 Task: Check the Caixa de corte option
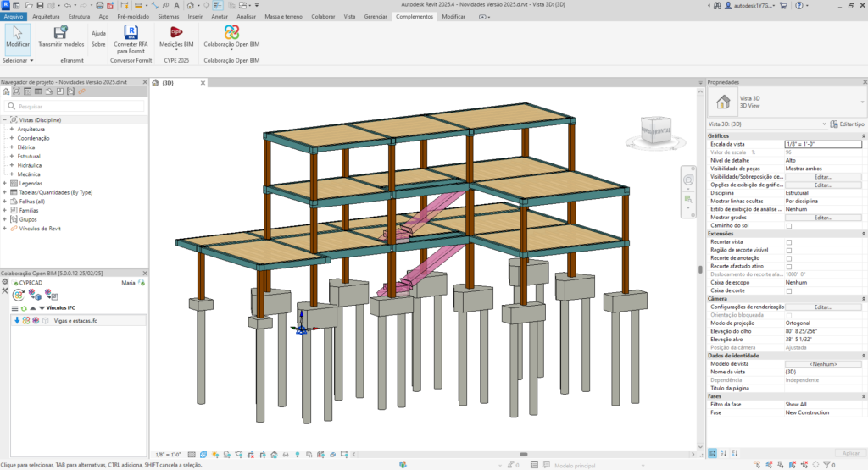pos(789,290)
